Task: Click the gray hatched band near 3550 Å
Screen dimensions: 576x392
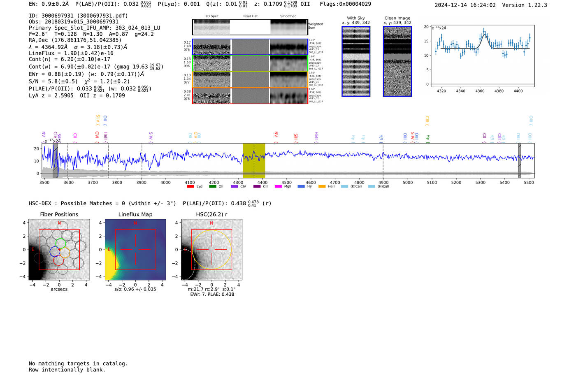Action: [55, 160]
